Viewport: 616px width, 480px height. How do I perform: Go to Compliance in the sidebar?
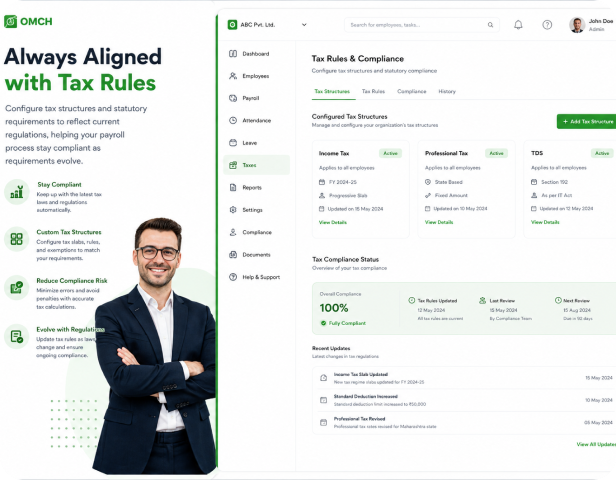click(x=257, y=232)
